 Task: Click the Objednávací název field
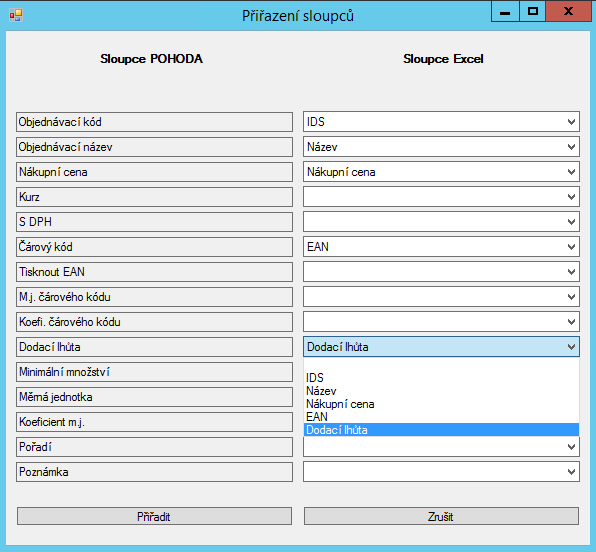click(x=154, y=147)
